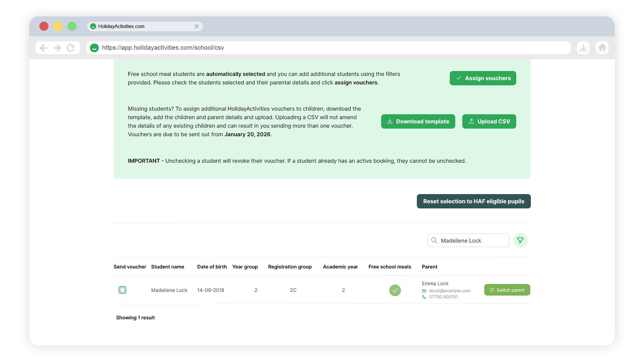The width and height of the screenshot is (644, 362).
Task: Open browser downloads icon
Action: pyautogui.click(x=583, y=48)
